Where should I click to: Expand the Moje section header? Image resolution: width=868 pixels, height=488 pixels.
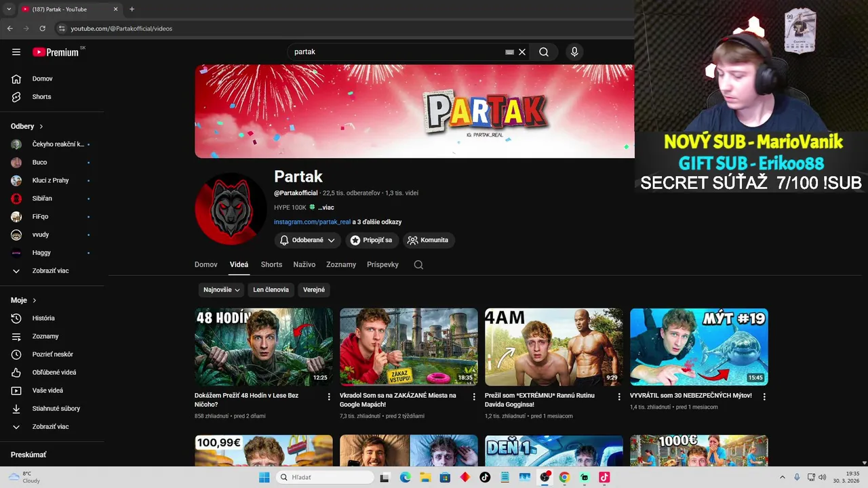click(x=24, y=300)
